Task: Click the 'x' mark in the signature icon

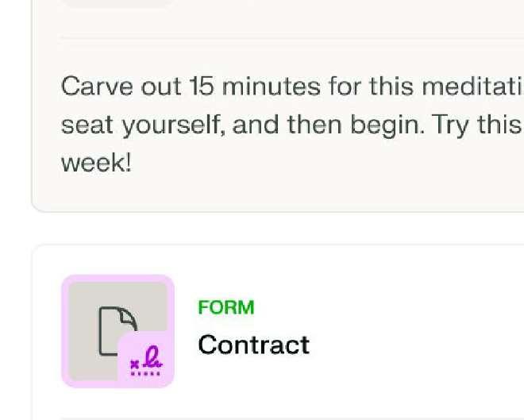Action: coord(134,364)
